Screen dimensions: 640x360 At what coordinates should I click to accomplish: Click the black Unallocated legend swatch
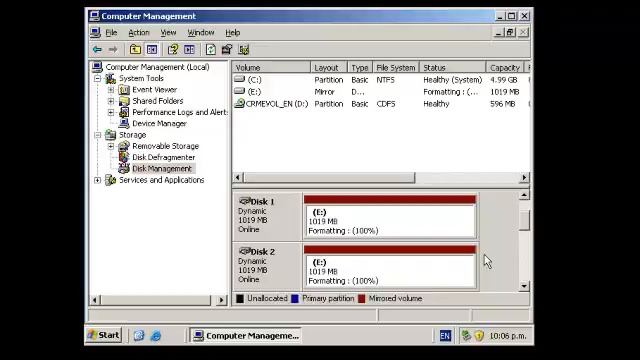240,298
